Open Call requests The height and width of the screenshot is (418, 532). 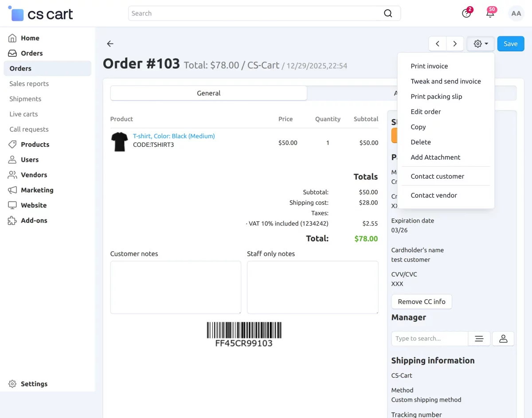(x=29, y=129)
